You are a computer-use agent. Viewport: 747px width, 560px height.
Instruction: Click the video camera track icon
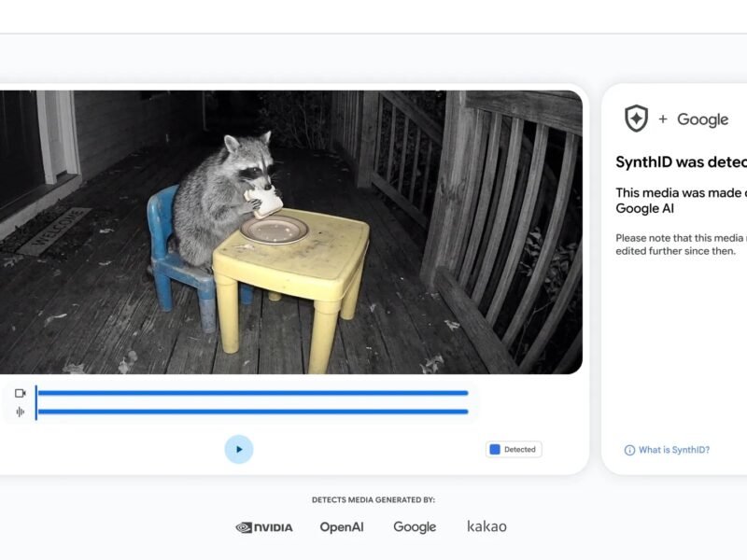pyautogui.click(x=21, y=393)
